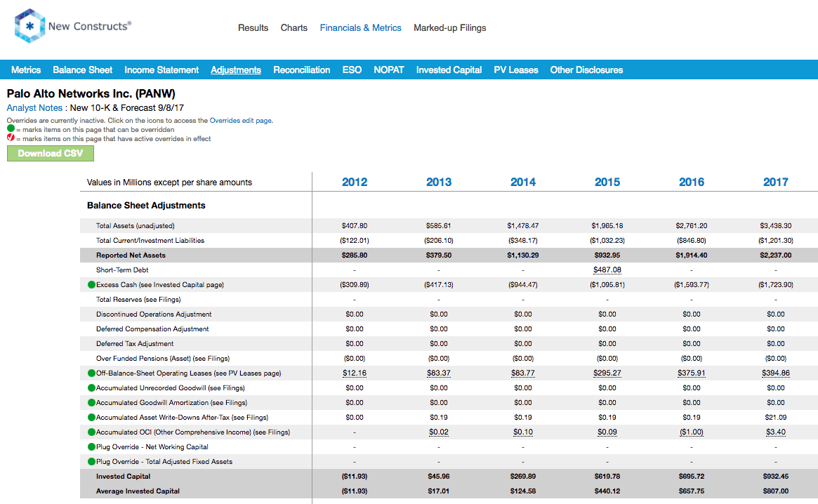The image size is (818, 504).
Task: Switch to the Balance Sheet tab
Action: 82,70
